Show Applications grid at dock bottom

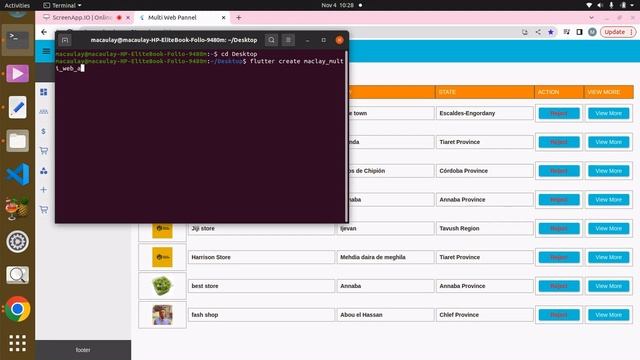pos(18,343)
